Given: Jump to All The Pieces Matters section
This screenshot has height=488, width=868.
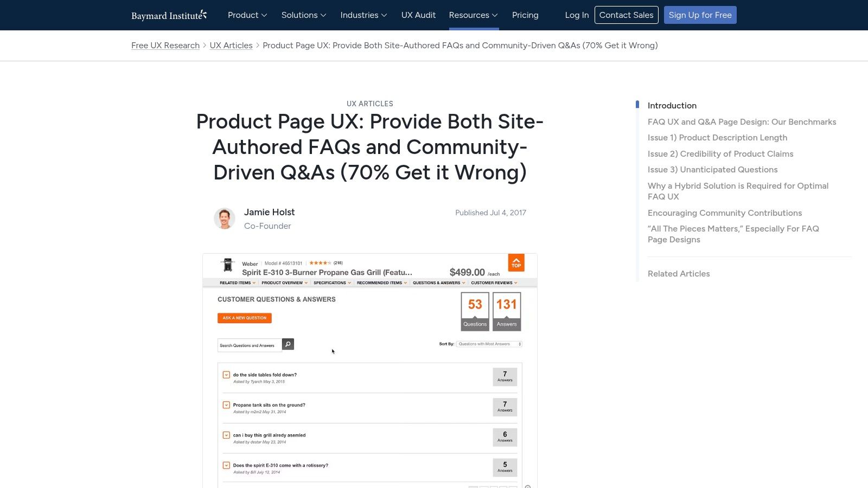Looking at the screenshot, I should pyautogui.click(x=733, y=234).
